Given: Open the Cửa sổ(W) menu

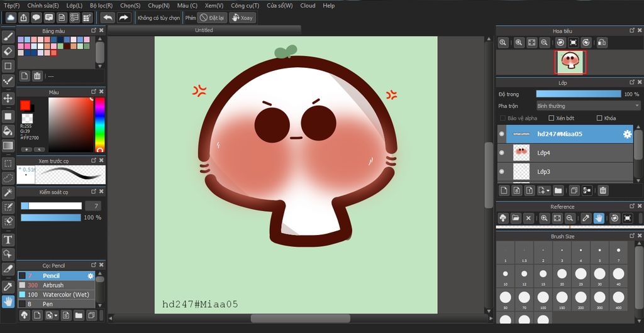Looking at the screenshot, I should click(280, 6).
